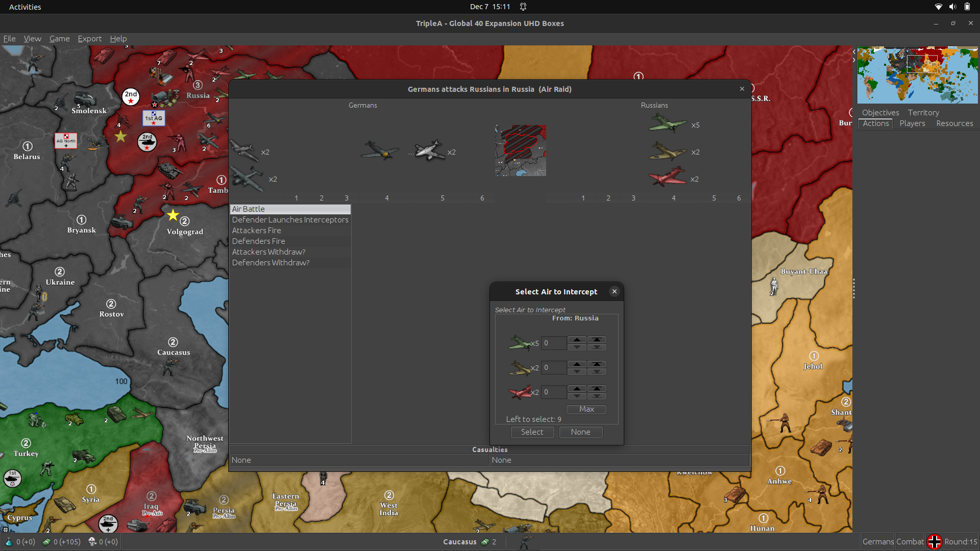This screenshot has width=980, height=551.
Task: Select the Attackers Withdraw? step
Action: coord(290,252)
